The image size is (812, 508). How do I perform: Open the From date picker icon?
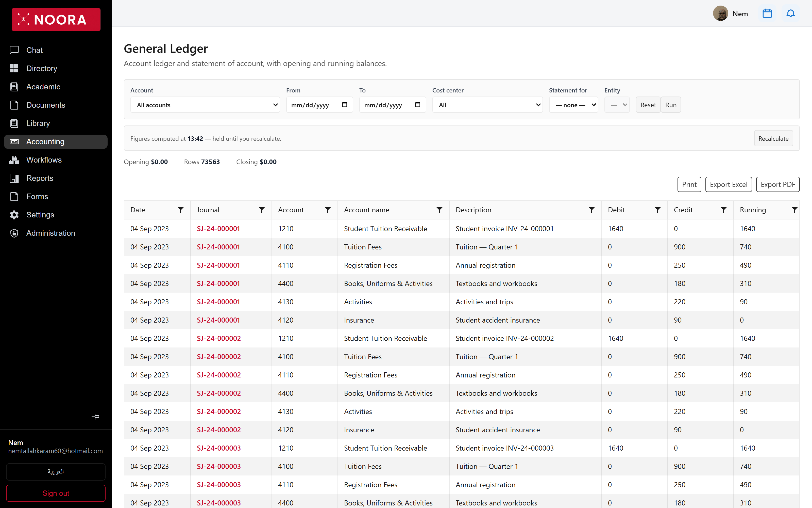(x=344, y=104)
